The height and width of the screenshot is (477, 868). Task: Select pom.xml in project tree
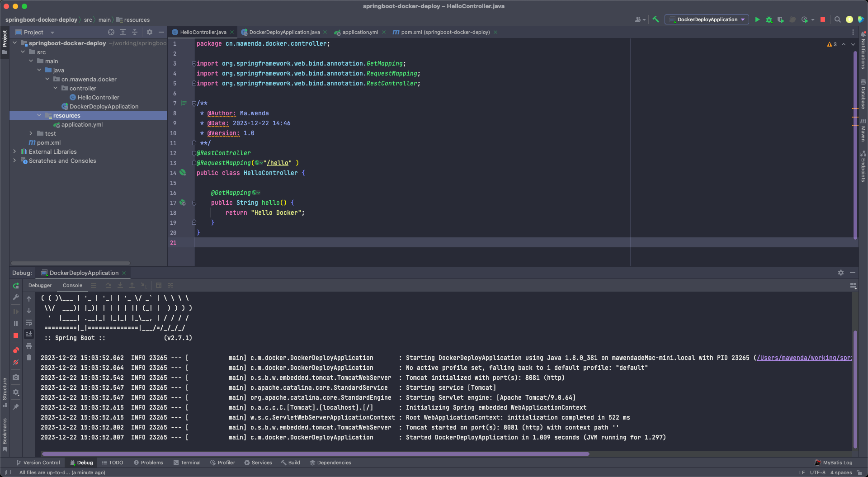[x=45, y=142]
